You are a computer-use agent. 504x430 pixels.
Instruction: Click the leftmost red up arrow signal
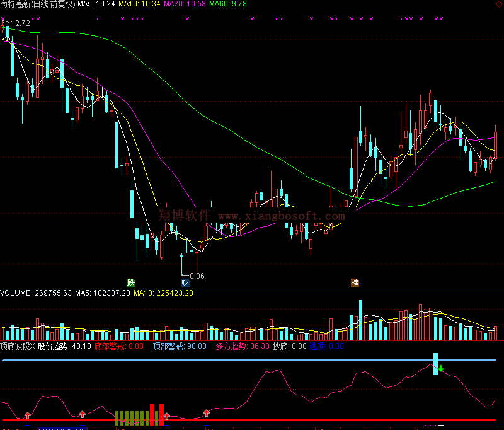click(x=27, y=414)
